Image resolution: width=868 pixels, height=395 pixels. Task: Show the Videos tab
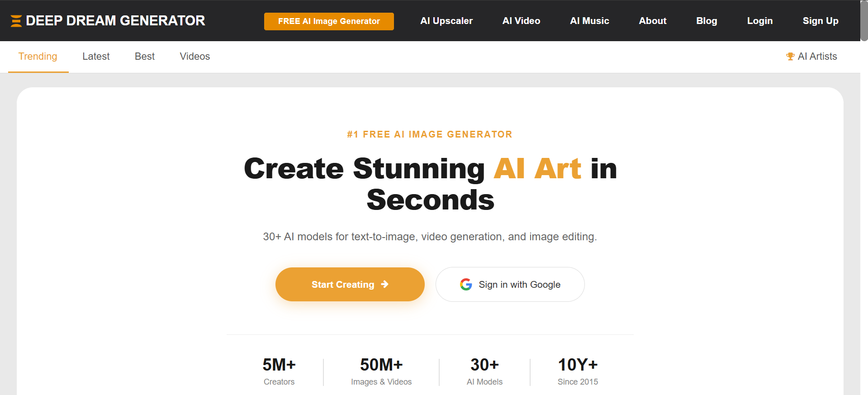(195, 57)
